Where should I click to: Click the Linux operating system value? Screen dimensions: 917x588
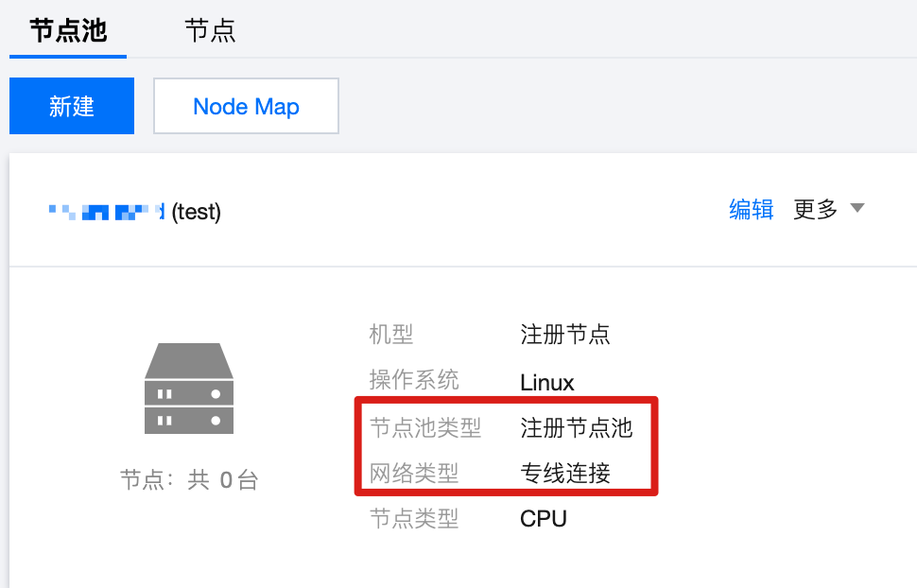[546, 383]
